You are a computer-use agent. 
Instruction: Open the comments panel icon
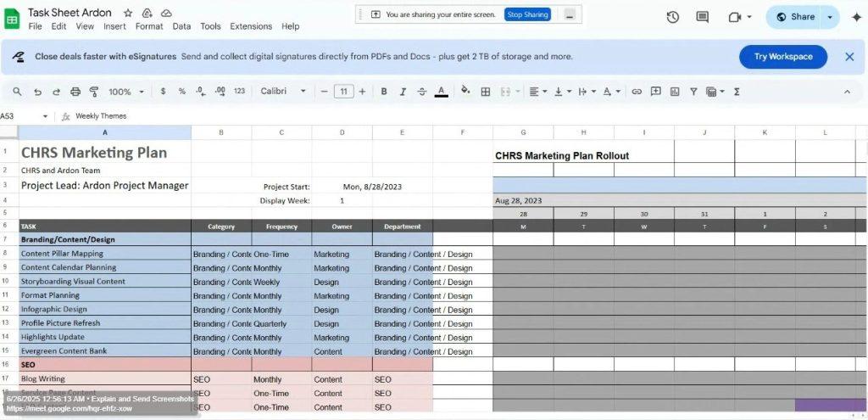[702, 17]
